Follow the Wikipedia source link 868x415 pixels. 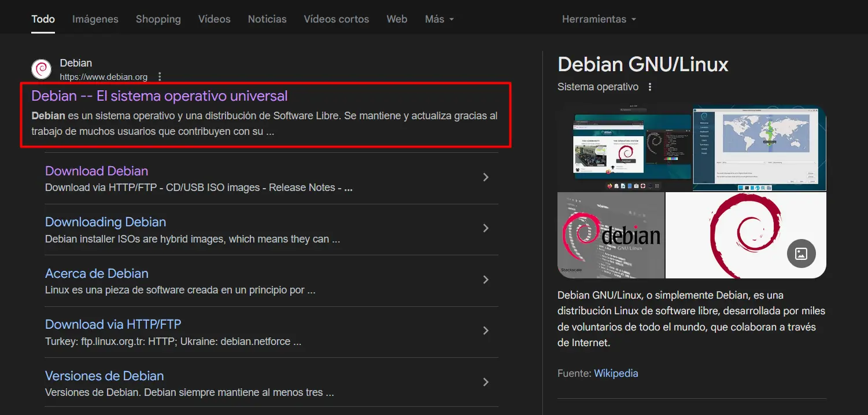[x=616, y=373]
